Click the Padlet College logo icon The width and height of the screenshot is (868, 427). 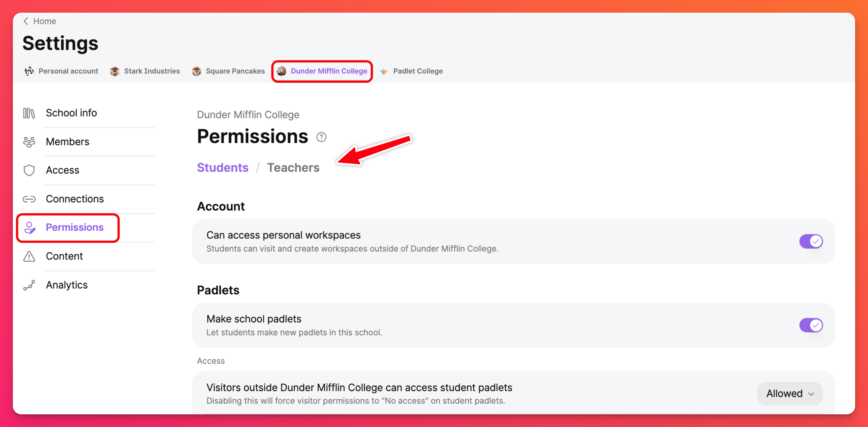point(384,71)
